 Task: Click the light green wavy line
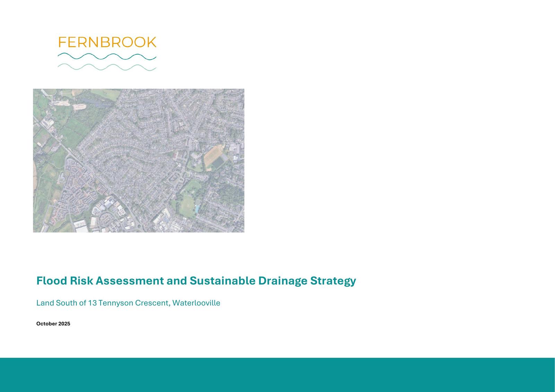point(107,67)
